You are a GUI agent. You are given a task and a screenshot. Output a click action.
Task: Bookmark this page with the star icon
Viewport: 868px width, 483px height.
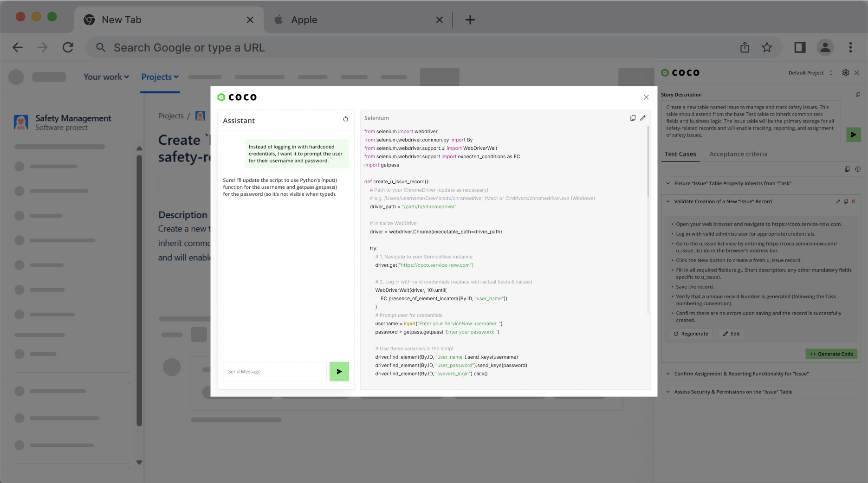(x=767, y=47)
